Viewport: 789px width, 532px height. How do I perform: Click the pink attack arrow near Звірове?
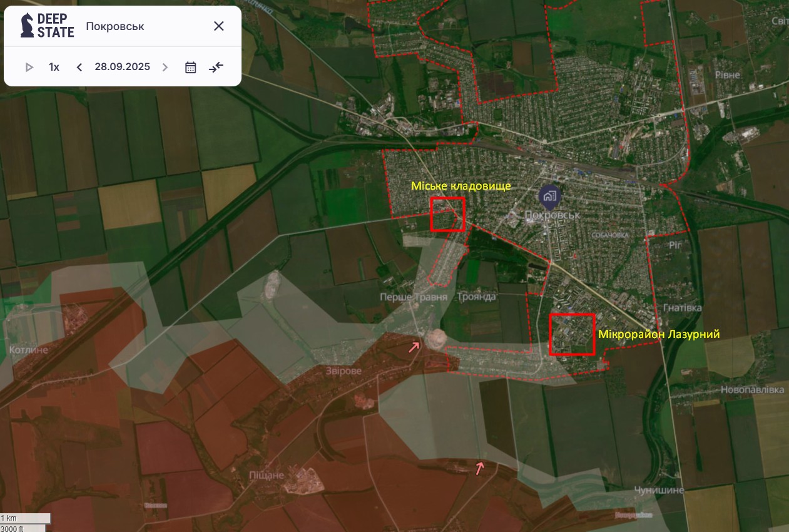[414, 346]
